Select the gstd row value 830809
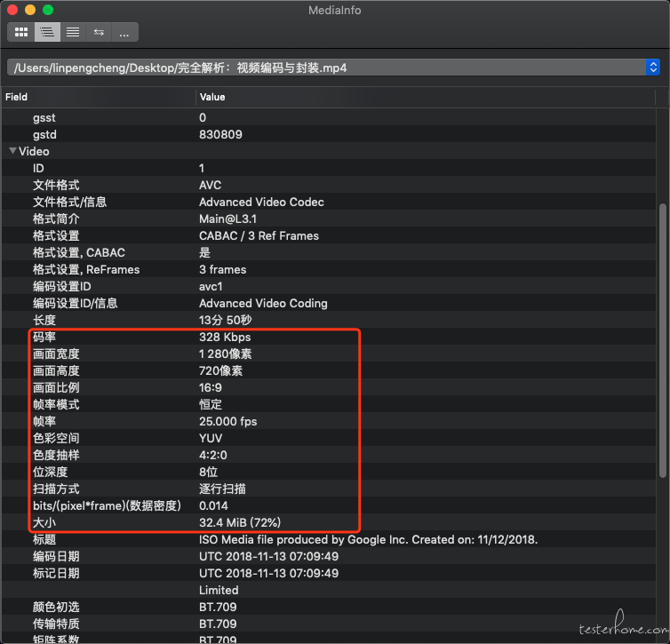This screenshot has height=644, width=670. click(x=220, y=134)
